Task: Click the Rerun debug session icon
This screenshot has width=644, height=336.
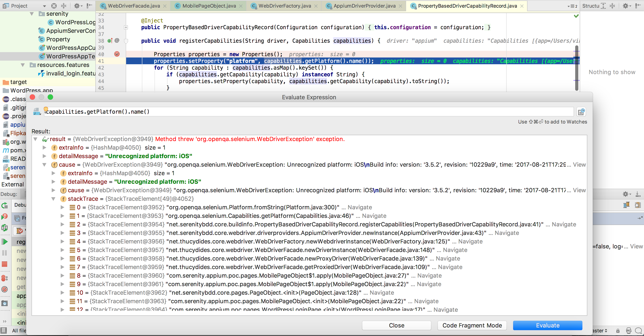Action: pyautogui.click(x=4, y=206)
